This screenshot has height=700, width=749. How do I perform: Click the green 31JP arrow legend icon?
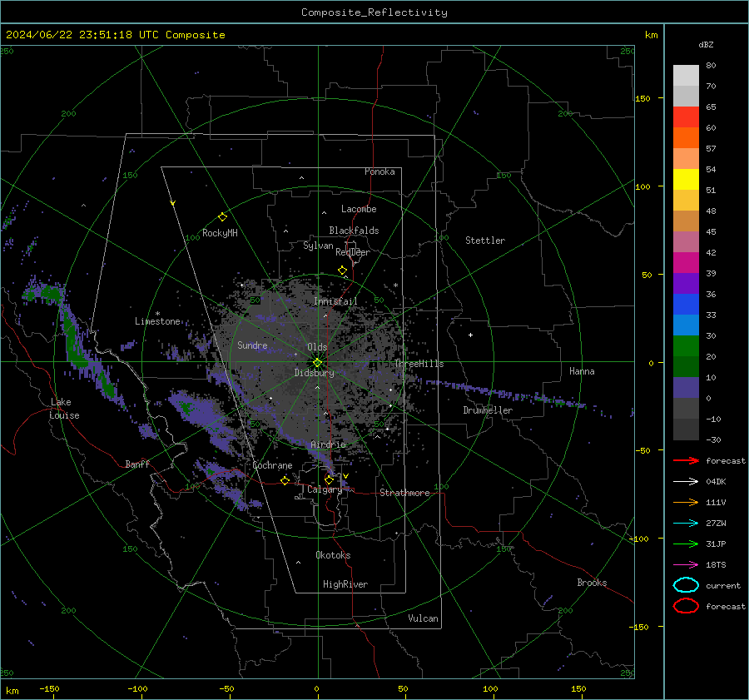point(686,544)
